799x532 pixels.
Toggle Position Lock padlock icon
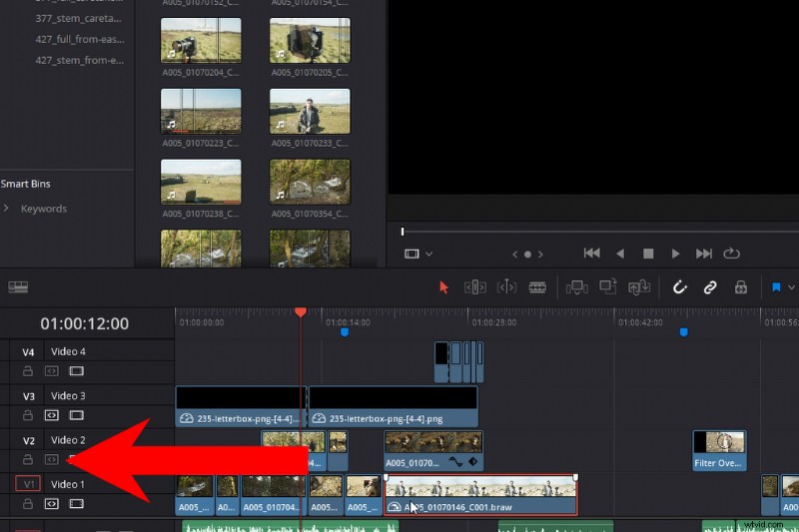point(741,287)
